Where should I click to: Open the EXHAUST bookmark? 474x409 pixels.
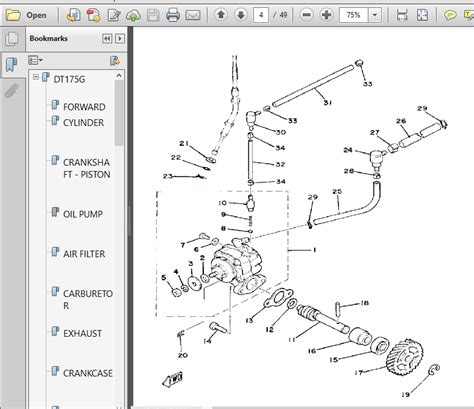click(82, 333)
